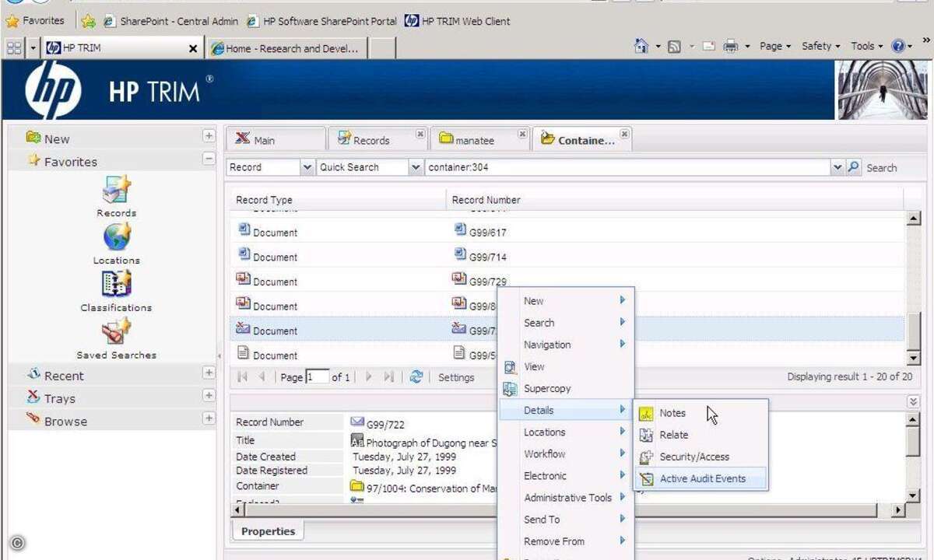
Task: Click right arrow of horizontal scrollbar
Action: click(x=898, y=510)
